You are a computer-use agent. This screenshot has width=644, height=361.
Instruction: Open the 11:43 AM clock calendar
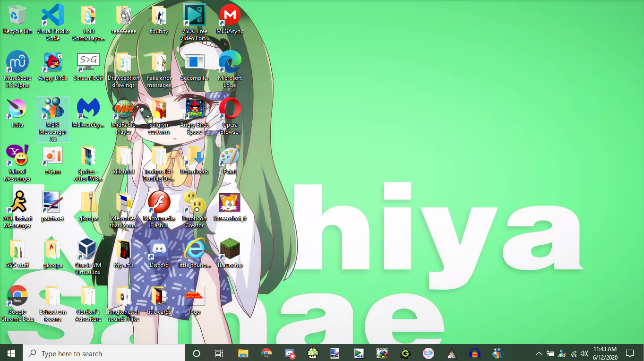pyautogui.click(x=605, y=353)
